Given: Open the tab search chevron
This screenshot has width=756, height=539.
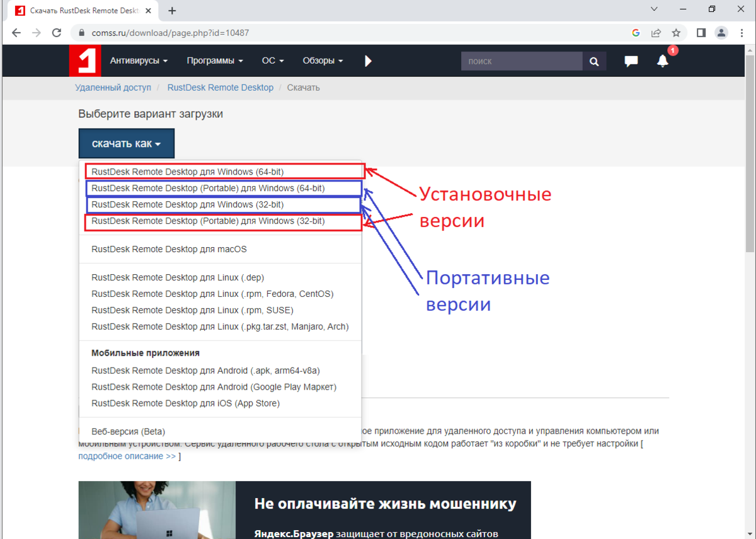Looking at the screenshot, I should [654, 9].
